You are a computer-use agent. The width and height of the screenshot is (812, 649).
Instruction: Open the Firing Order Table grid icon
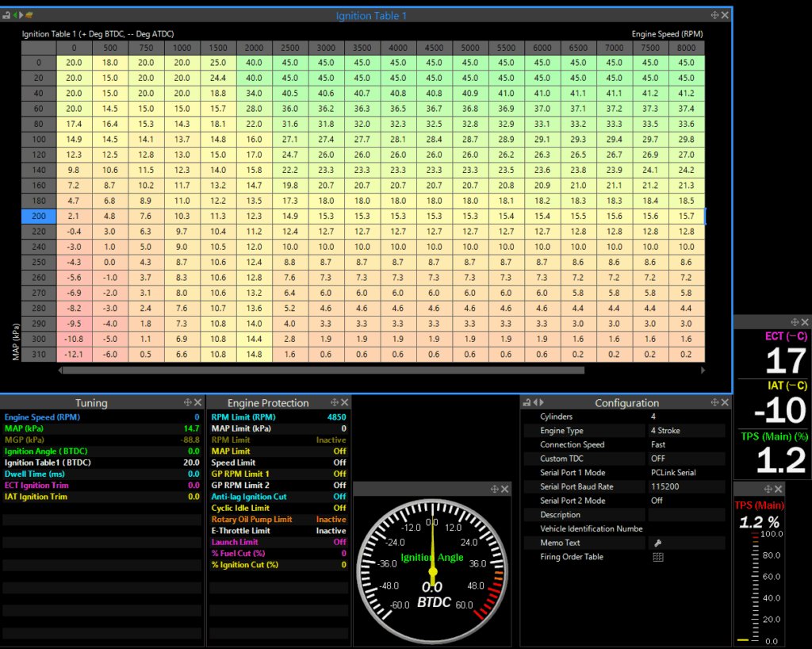coord(657,557)
